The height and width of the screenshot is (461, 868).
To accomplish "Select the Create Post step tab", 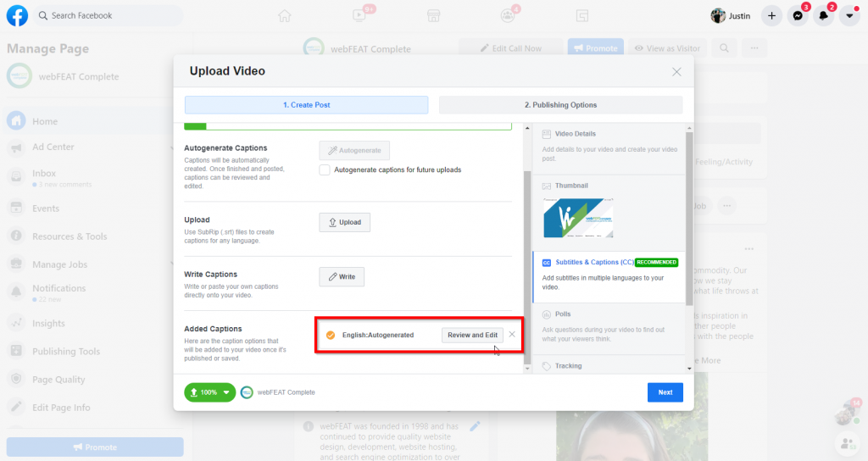I will (x=306, y=105).
